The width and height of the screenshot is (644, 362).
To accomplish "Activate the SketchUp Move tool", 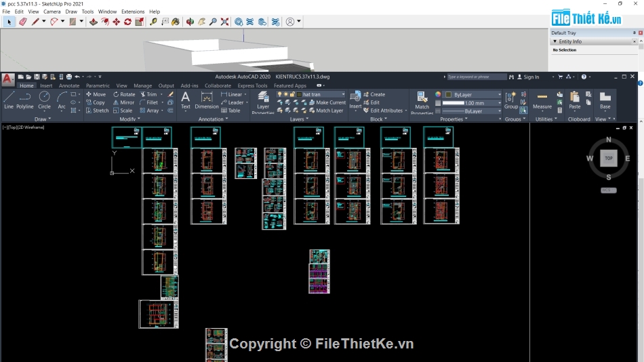I will [x=116, y=22].
